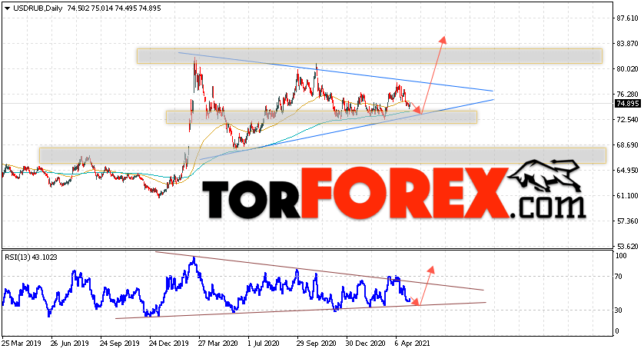Click date label 24 Sep 2019
The width and height of the screenshot is (644, 352).
click(120, 343)
